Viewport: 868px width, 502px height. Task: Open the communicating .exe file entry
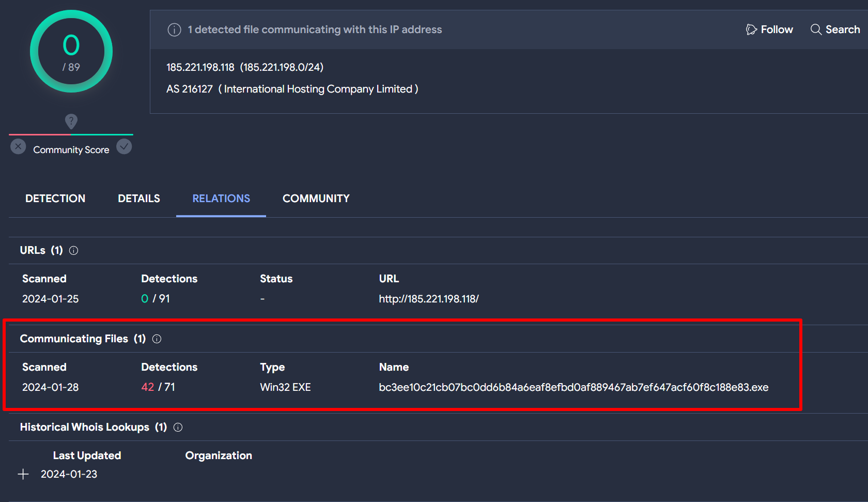pyautogui.click(x=574, y=387)
